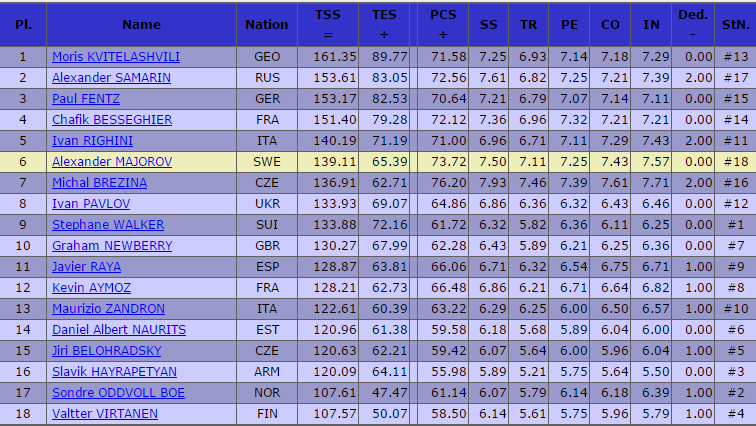Open Daniel Albert NAURITS link
The image size is (756, 426).
(x=119, y=330)
